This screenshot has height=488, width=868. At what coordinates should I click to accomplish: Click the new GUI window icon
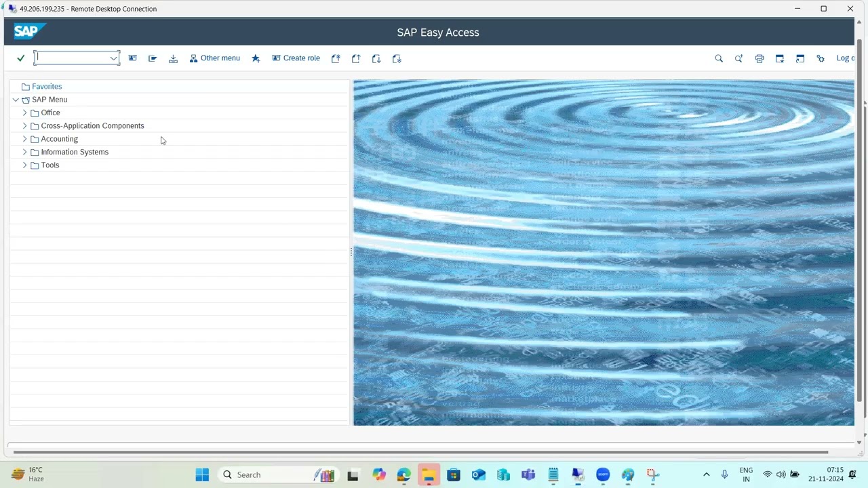click(x=780, y=58)
